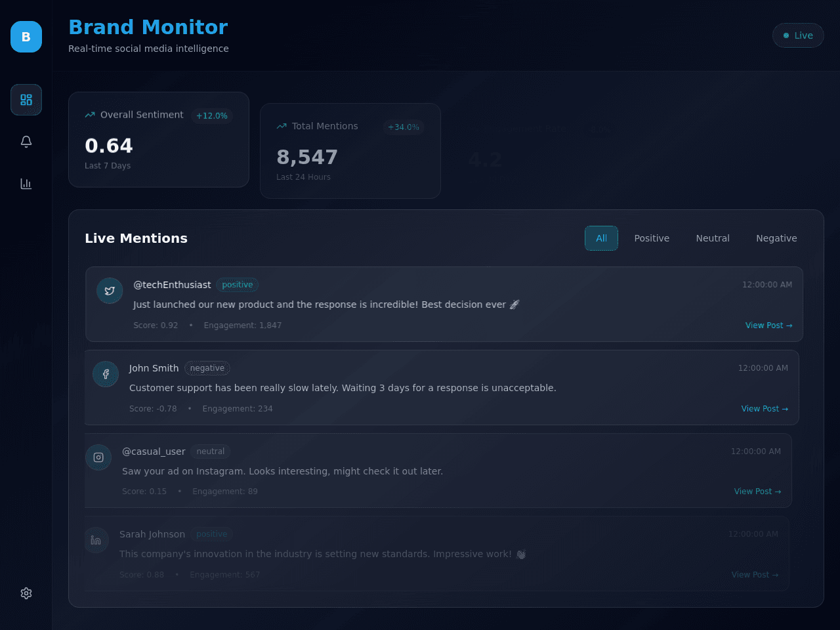Open View Post link for Sarah Johnson

click(x=755, y=575)
